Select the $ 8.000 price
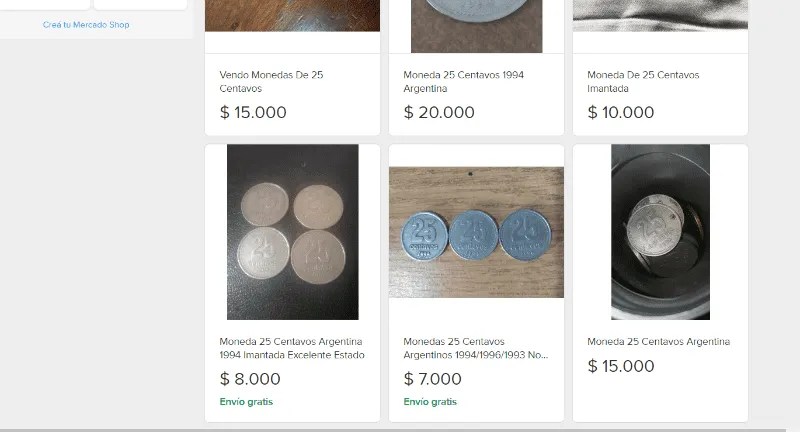Viewport: 800px width, 432px height. (250, 379)
